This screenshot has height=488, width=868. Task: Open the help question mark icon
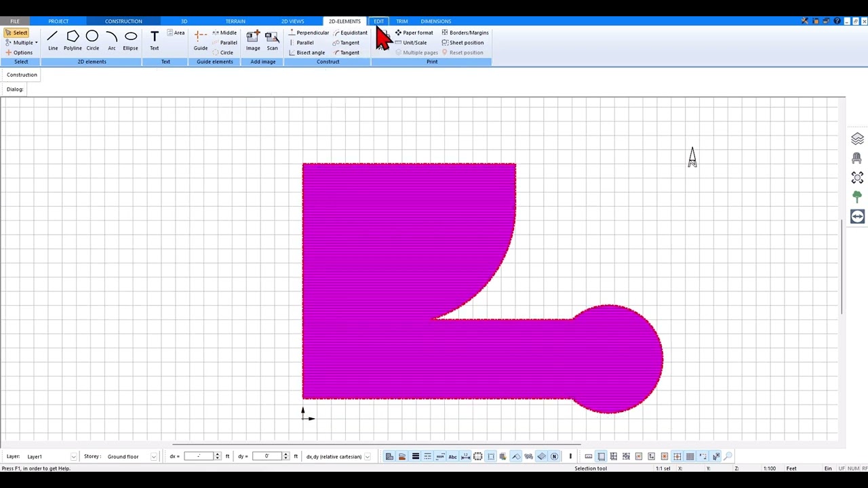click(837, 21)
